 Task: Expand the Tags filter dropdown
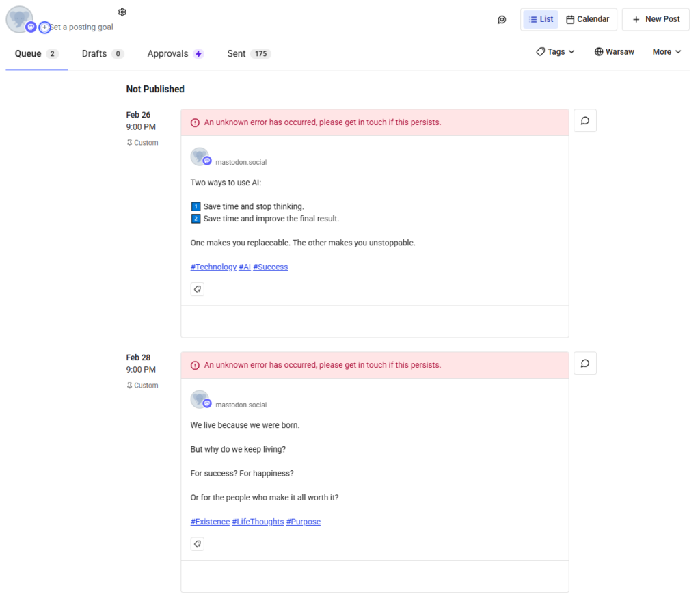point(555,52)
